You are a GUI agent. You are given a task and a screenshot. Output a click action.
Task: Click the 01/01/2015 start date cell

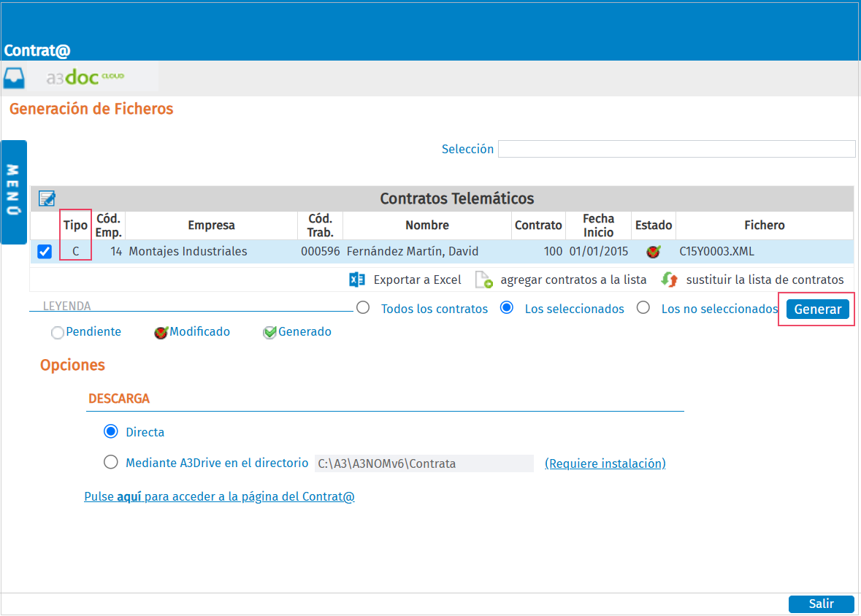(599, 252)
